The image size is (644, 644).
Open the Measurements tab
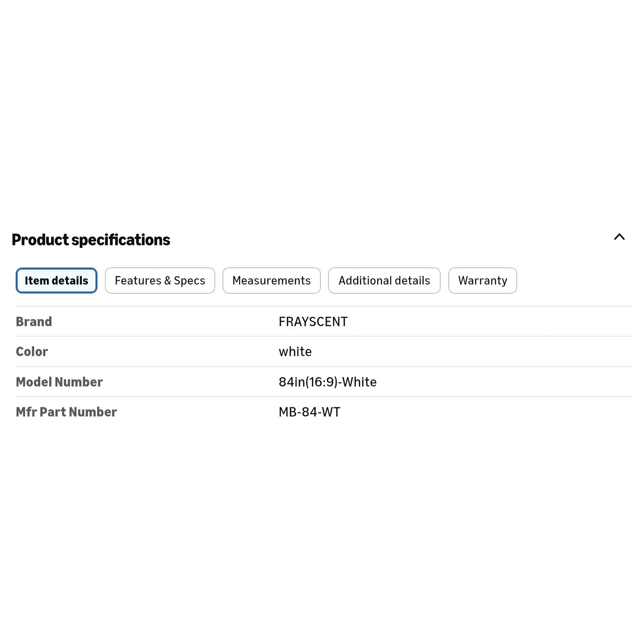271,281
